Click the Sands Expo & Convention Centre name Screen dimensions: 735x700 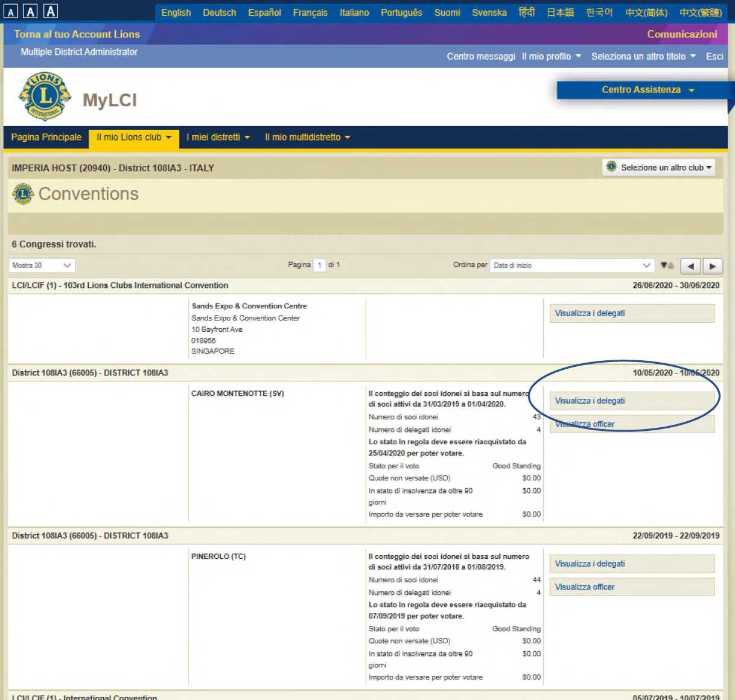point(249,306)
